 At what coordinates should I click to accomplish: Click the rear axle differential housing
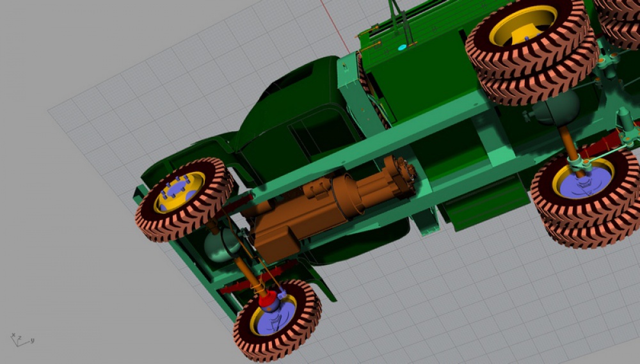557,107
